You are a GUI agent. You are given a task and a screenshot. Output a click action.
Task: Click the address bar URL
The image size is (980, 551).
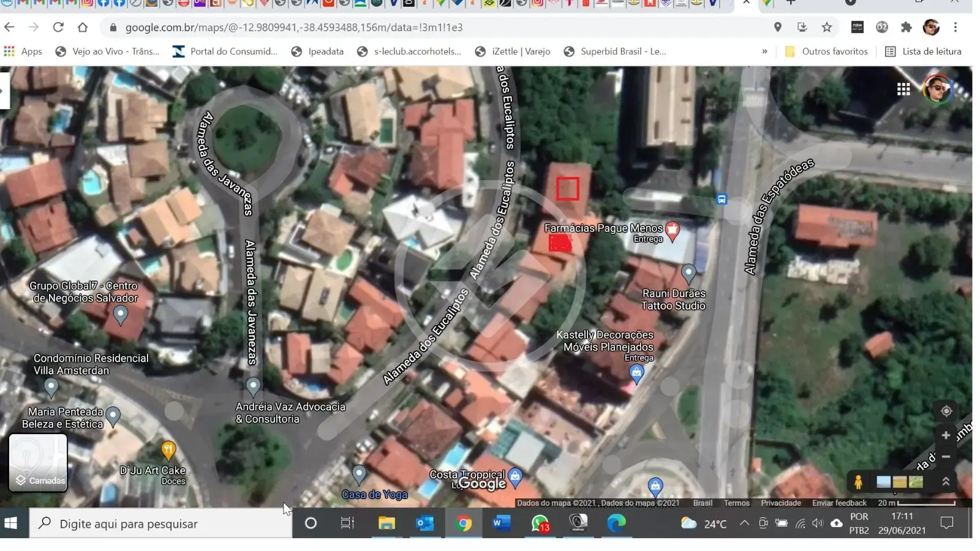click(294, 28)
